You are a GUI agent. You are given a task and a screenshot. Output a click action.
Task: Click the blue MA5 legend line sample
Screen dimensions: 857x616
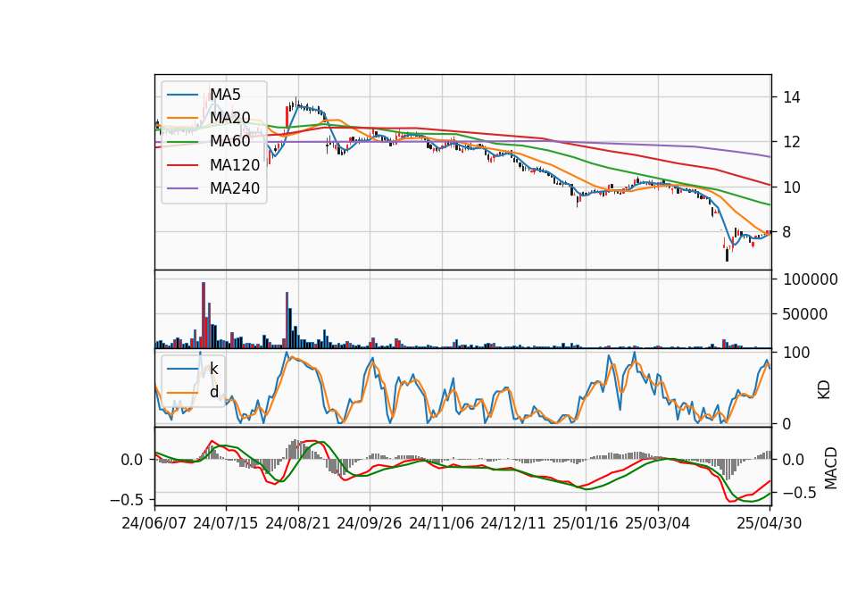pos(182,95)
